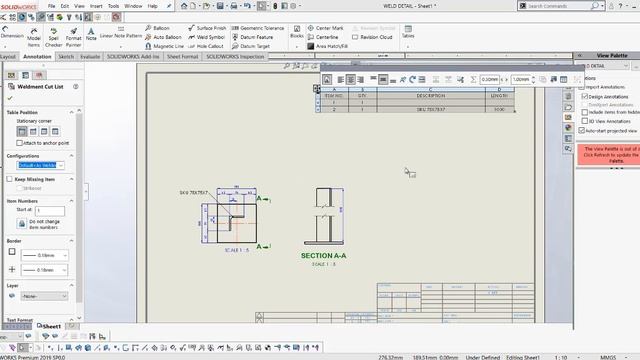This screenshot has width=640, height=360.
Task: Click the Home icon in the top toolbar
Action: click(184, 6)
